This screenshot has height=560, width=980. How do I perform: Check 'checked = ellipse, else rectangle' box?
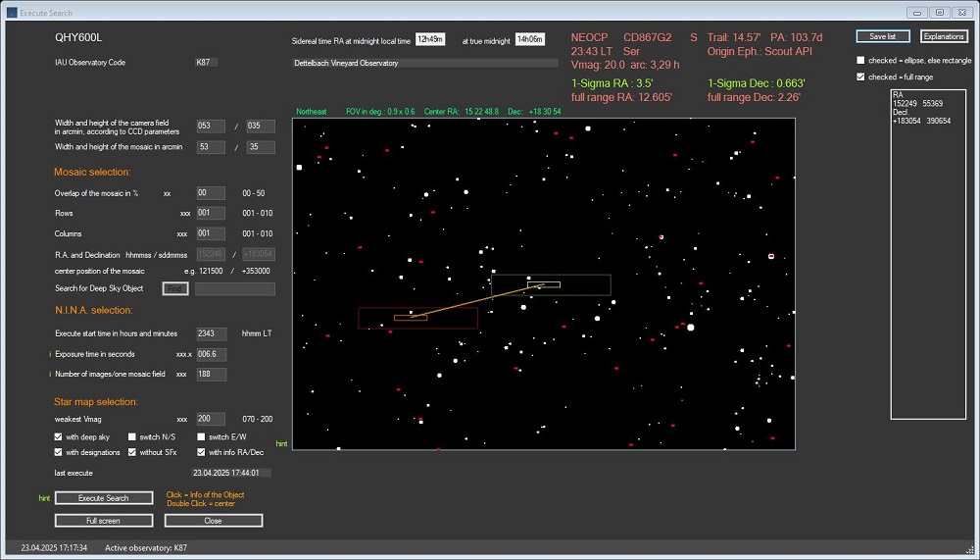pos(860,60)
